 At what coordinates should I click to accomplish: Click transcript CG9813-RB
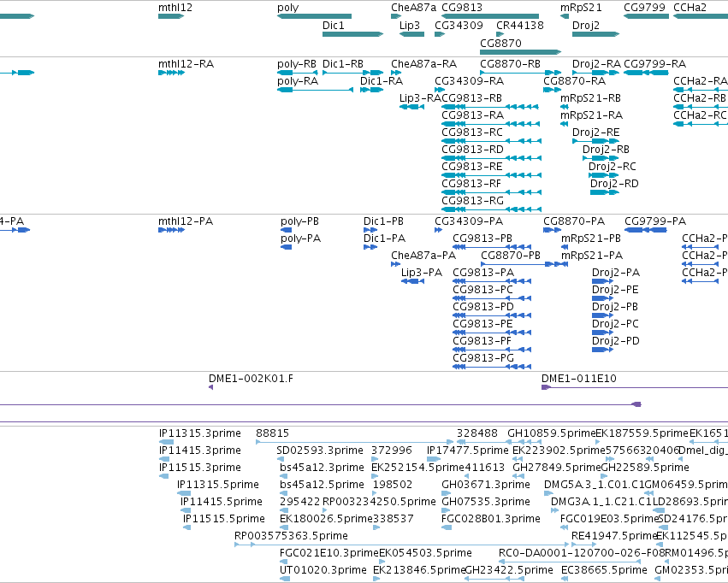(x=490, y=107)
